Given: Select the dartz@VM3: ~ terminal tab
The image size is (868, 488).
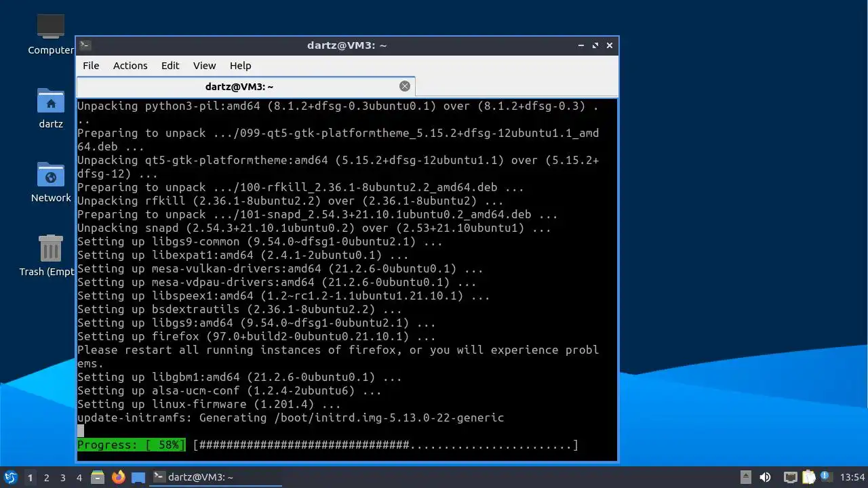Looking at the screenshot, I should tap(245, 86).
